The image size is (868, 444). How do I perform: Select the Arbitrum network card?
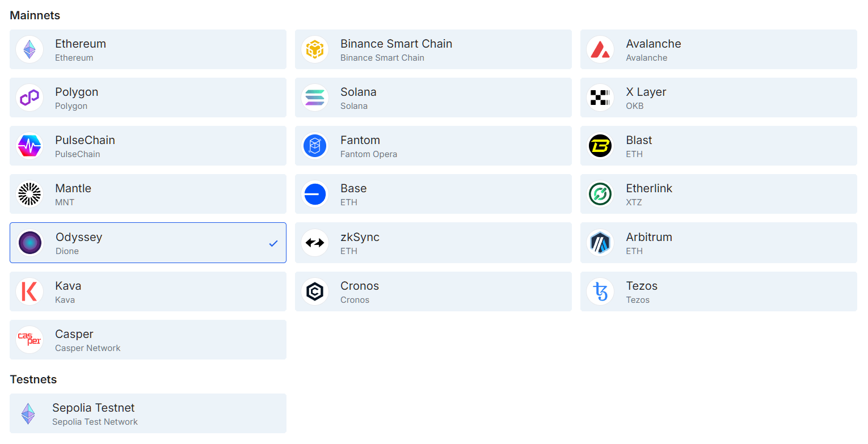[718, 243]
